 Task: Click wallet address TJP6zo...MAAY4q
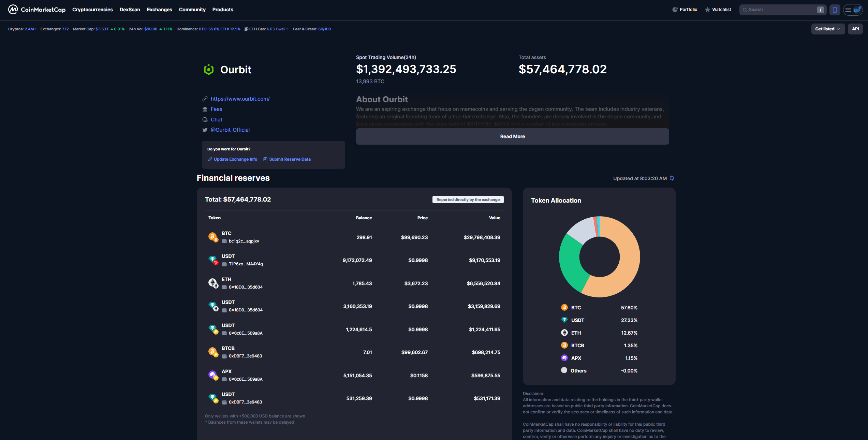[x=246, y=264]
